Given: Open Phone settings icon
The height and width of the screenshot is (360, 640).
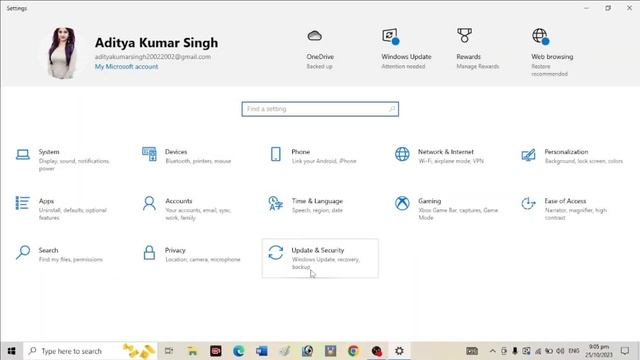Looking at the screenshot, I should 276,154.
